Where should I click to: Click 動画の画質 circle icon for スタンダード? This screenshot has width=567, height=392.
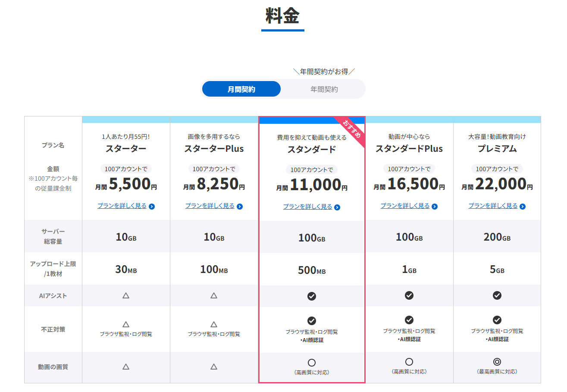click(312, 363)
